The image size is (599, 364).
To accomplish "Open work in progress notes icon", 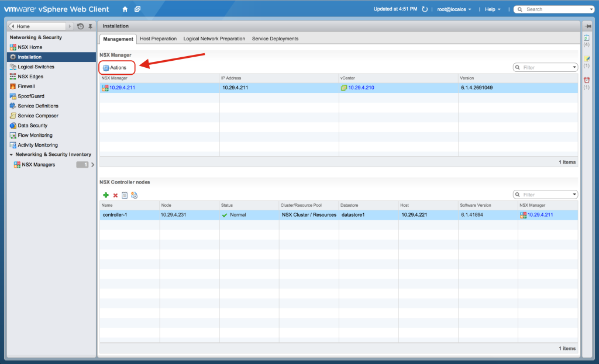I will pos(587,59).
